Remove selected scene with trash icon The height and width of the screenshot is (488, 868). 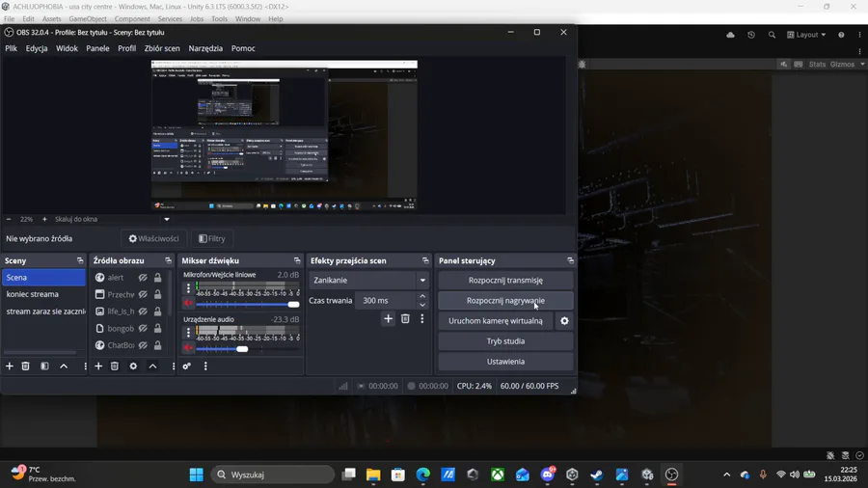(x=25, y=366)
